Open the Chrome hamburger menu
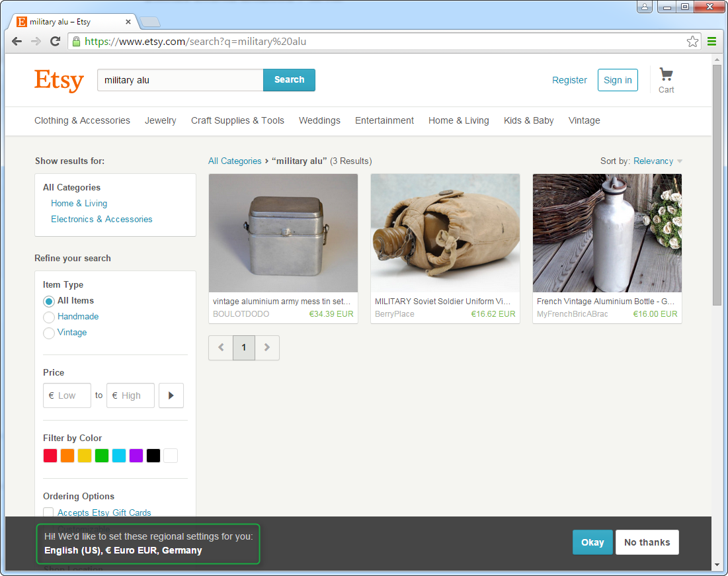The width and height of the screenshot is (728, 576). pos(711,42)
